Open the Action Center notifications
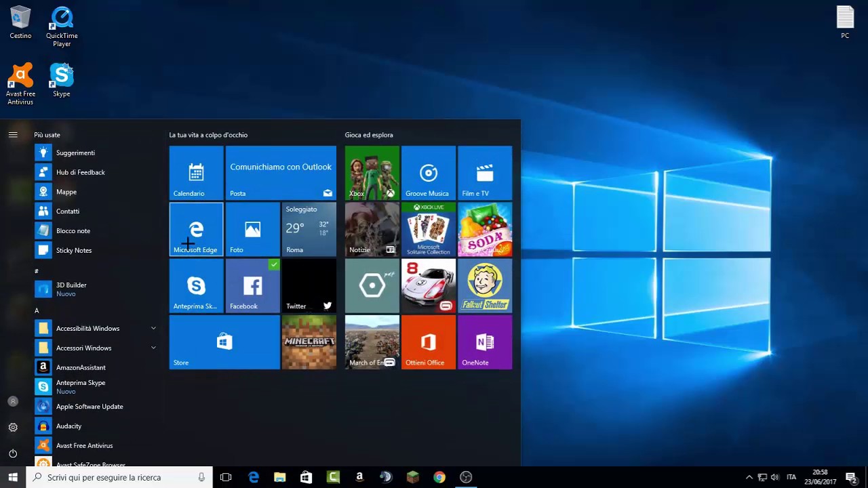 click(851, 477)
